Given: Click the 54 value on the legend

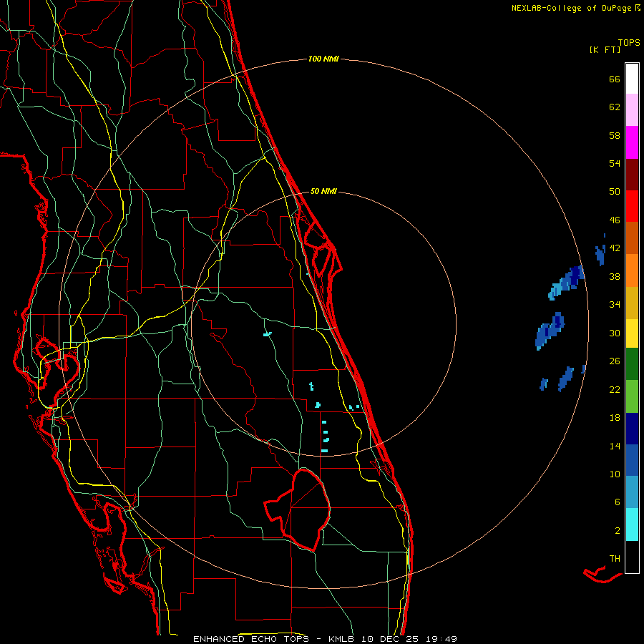Looking at the screenshot, I should click(x=615, y=163).
